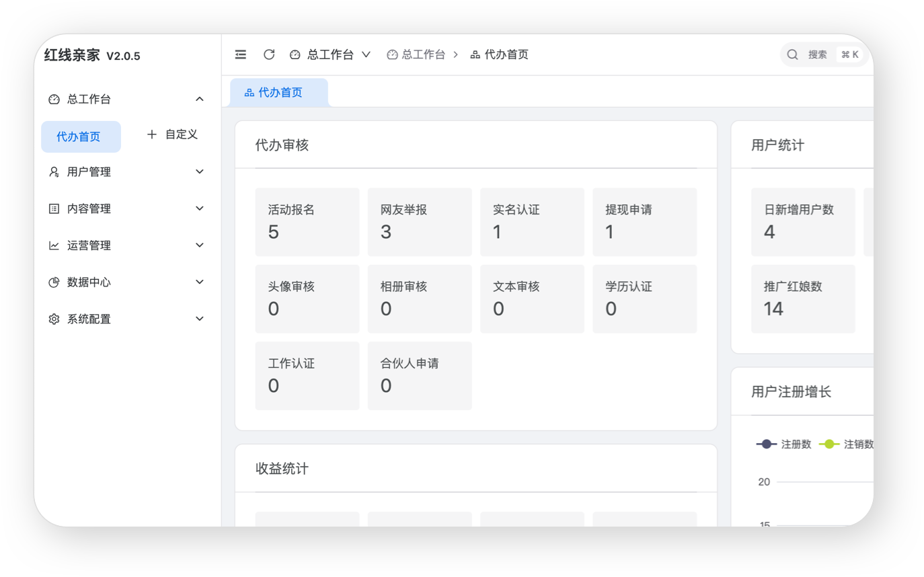924x577 pixels.
Task: Click the refresh page icon
Action: click(x=269, y=54)
